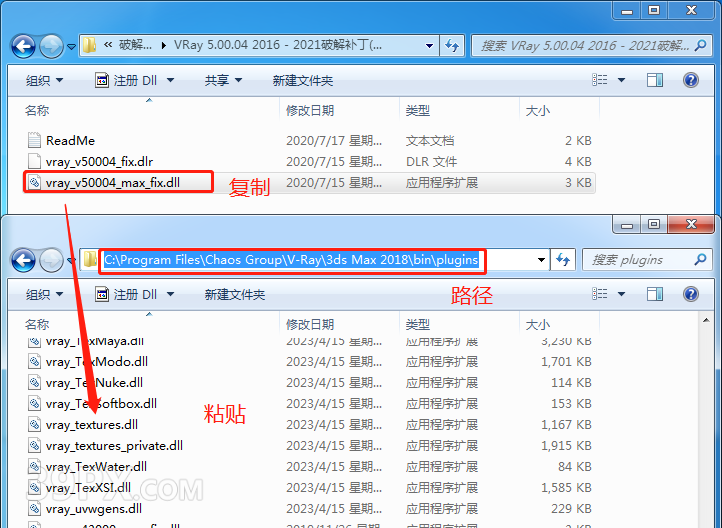
Task: Click address path C:\Program Files\Chaos Group field
Action: click(x=291, y=260)
